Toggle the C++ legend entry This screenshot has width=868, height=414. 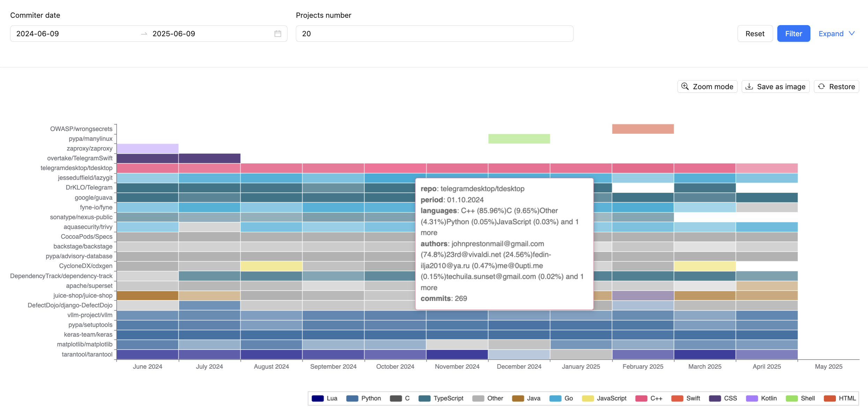[649, 398]
